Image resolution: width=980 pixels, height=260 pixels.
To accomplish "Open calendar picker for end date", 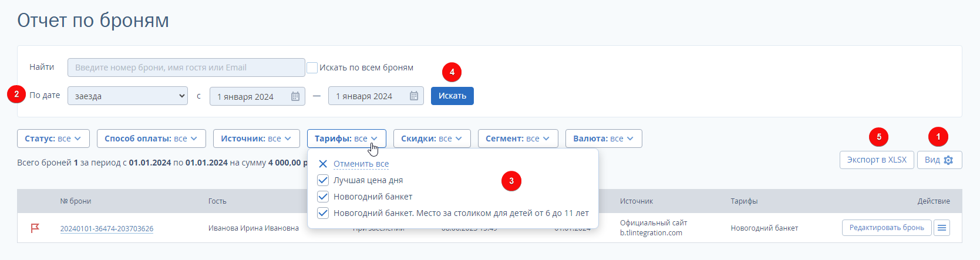I will pos(414,96).
